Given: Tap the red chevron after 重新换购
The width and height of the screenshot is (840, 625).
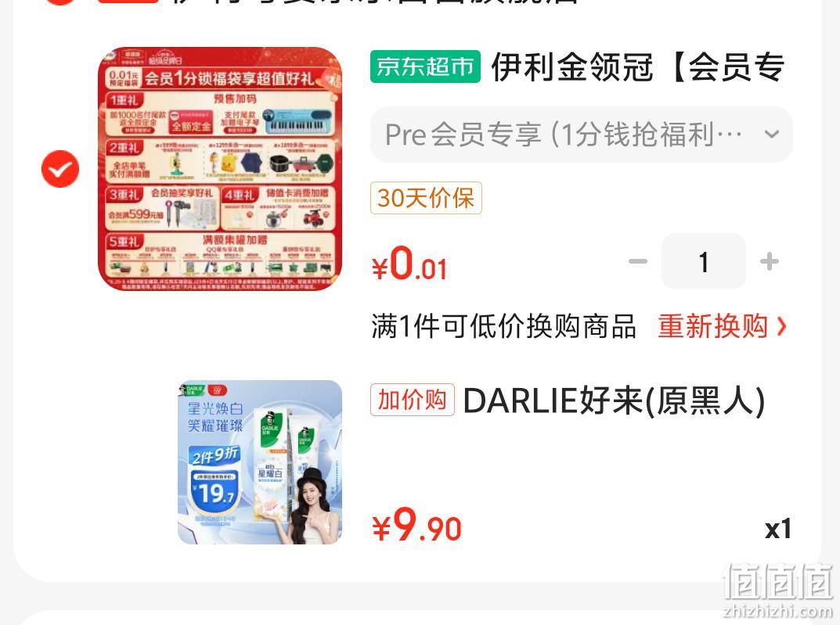Looking at the screenshot, I should pos(781,326).
